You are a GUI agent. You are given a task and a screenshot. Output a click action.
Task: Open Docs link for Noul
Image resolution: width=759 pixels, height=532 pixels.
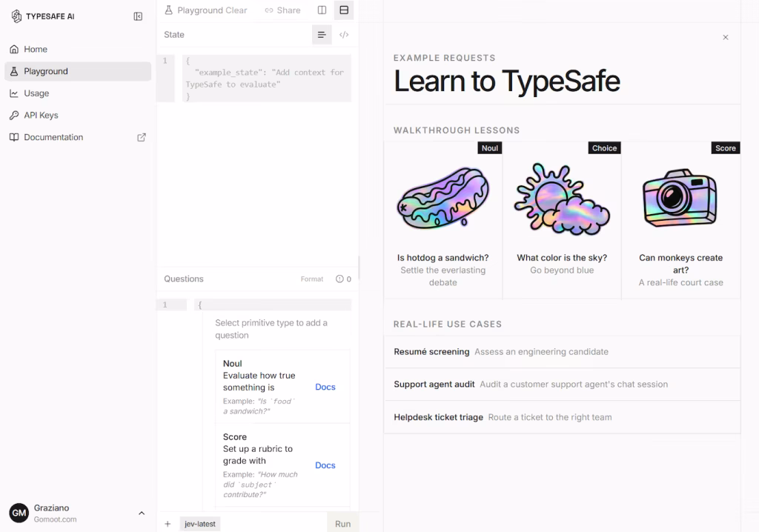[x=325, y=387]
